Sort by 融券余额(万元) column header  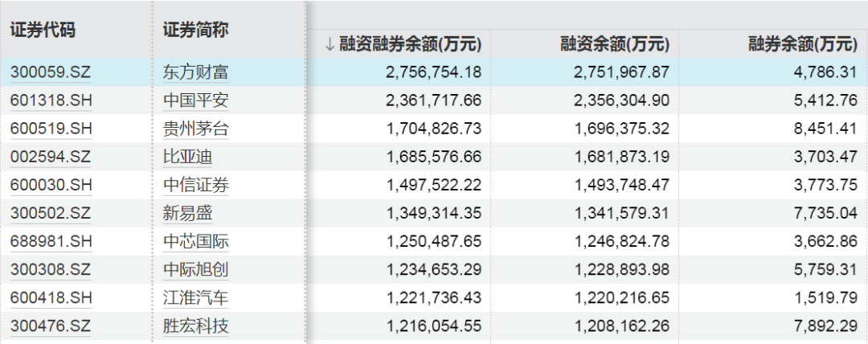pyautogui.click(x=802, y=43)
